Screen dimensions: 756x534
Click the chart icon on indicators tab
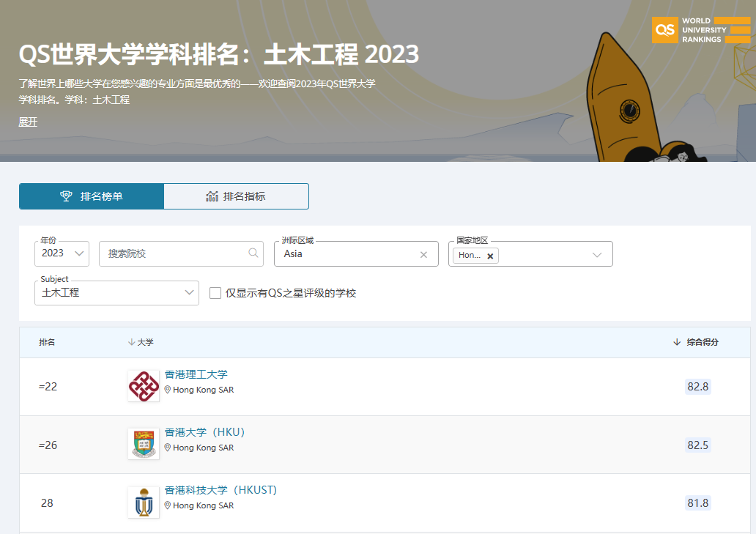(212, 196)
